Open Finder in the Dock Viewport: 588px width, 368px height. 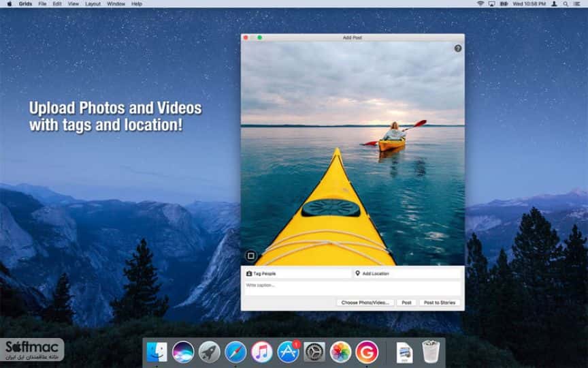click(157, 352)
